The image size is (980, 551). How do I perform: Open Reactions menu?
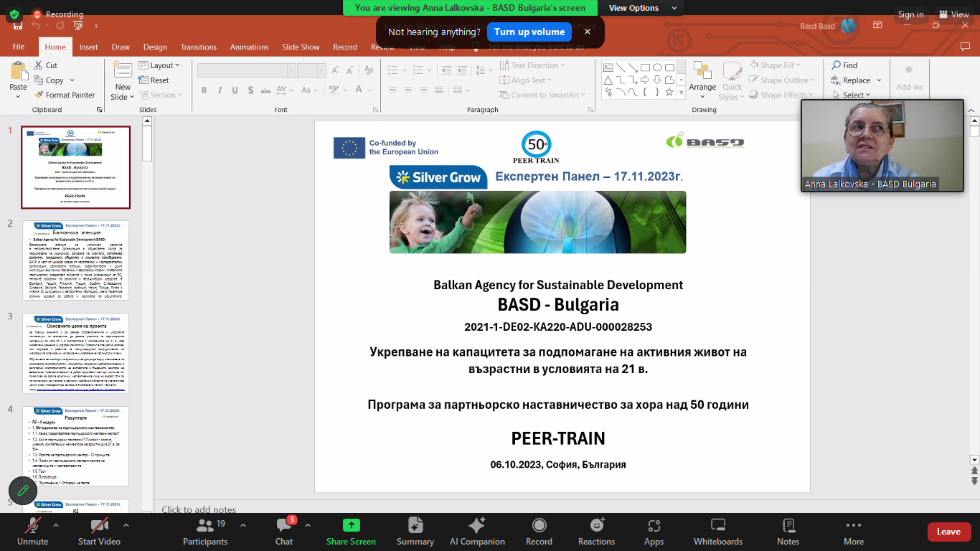(x=596, y=532)
